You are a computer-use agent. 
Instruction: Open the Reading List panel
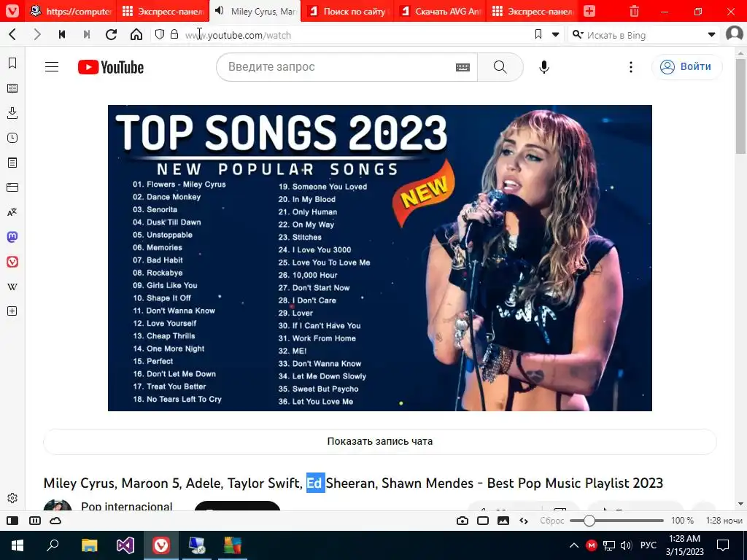coord(12,88)
